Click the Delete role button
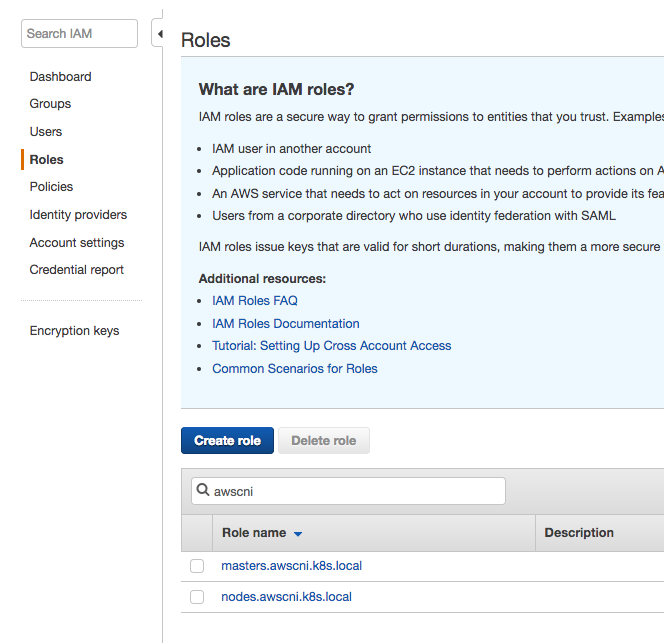Screen dimensions: 664x643 pos(324,441)
